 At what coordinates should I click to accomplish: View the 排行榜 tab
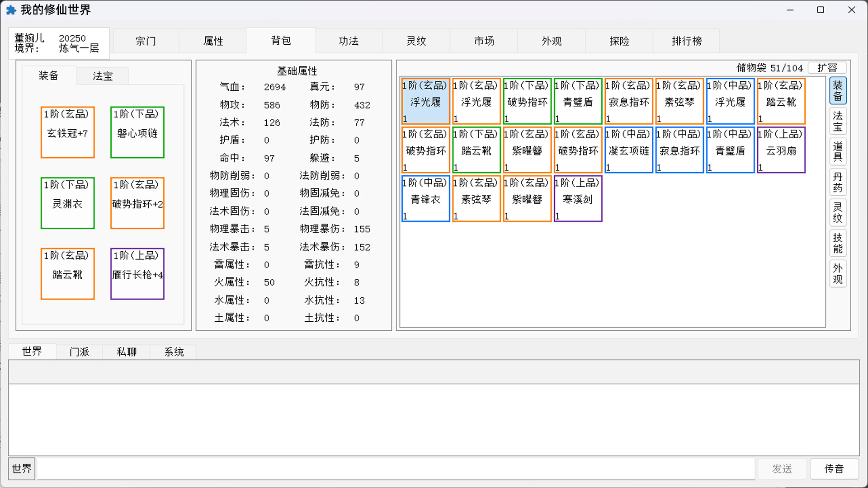point(686,41)
